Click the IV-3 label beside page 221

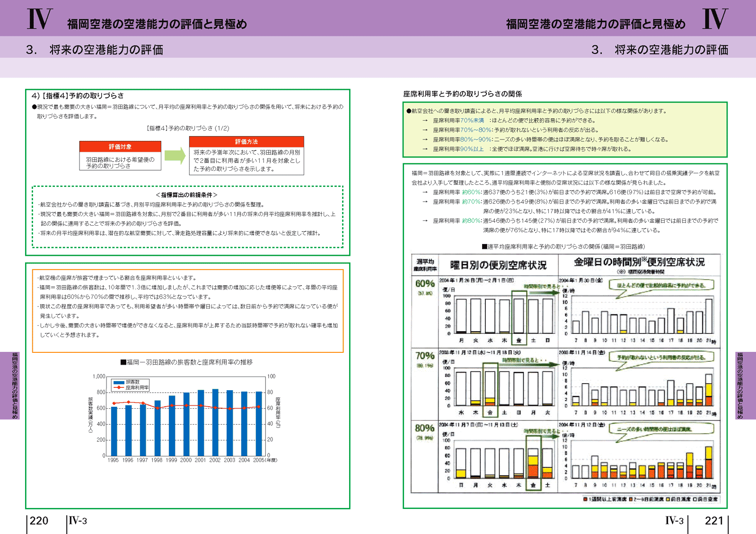pyautogui.click(x=674, y=521)
